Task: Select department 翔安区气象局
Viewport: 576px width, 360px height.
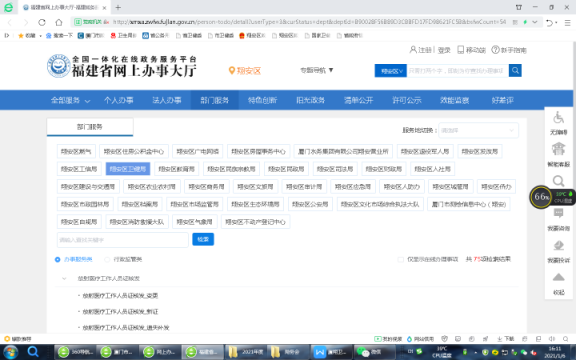Action: 195,222
